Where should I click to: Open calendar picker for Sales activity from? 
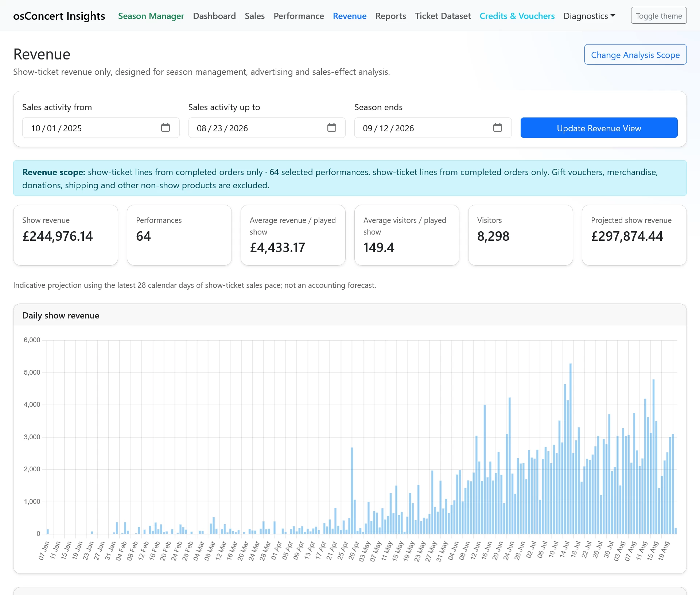point(166,128)
